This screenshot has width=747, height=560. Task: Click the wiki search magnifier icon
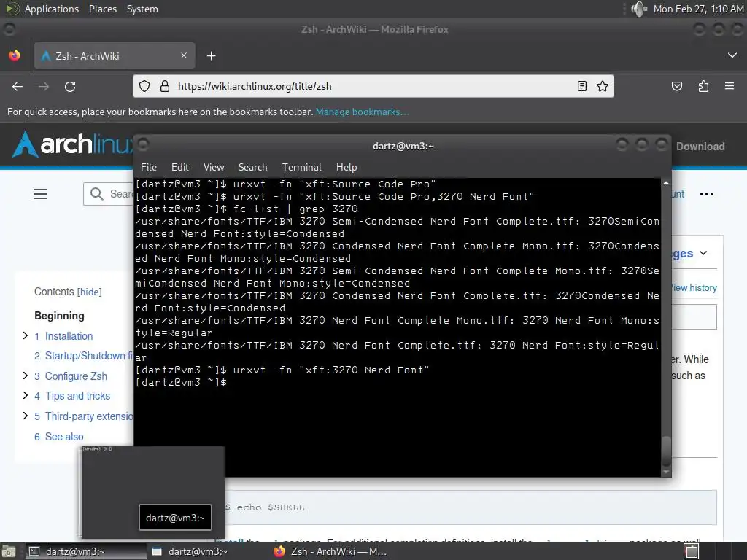click(x=97, y=194)
